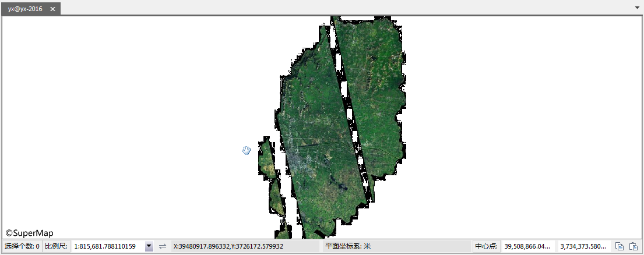Screen dimensions: 644x255
Task: Close the yx@yx-2016 tab
Action: click(x=52, y=9)
